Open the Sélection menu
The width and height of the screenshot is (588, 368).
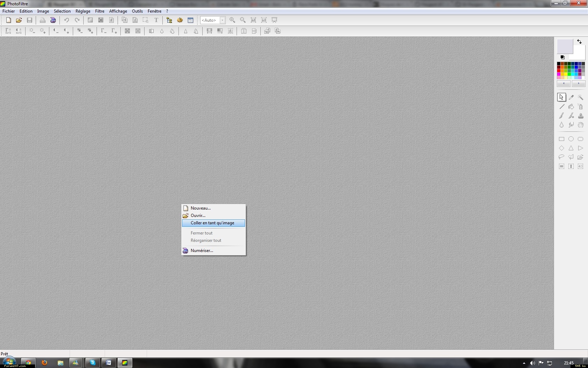pos(62,11)
